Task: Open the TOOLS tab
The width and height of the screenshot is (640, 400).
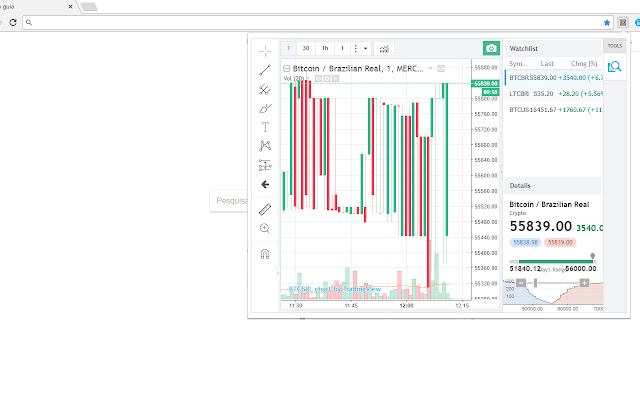Action: click(614, 46)
